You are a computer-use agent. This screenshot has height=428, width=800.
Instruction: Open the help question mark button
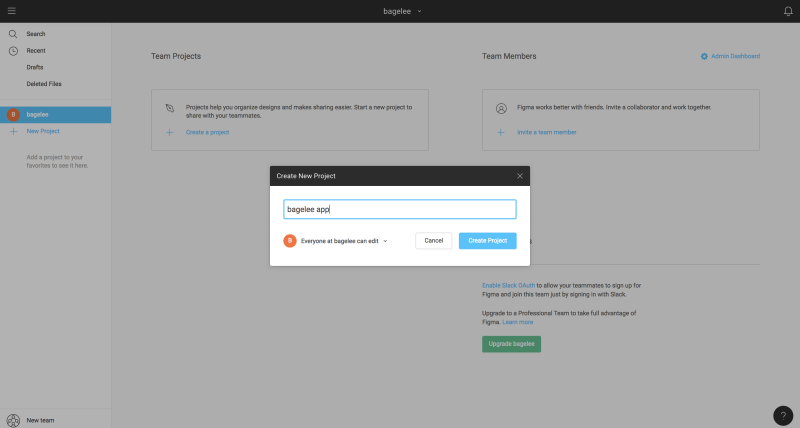click(x=783, y=416)
